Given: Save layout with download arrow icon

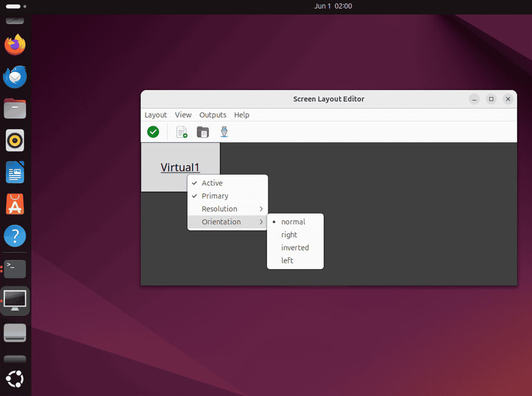Looking at the screenshot, I should [224, 131].
